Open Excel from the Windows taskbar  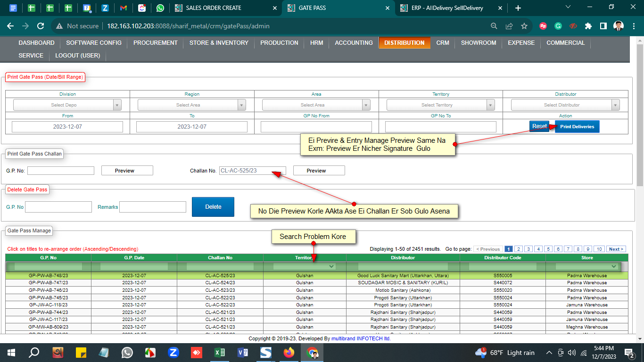(219, 353)
